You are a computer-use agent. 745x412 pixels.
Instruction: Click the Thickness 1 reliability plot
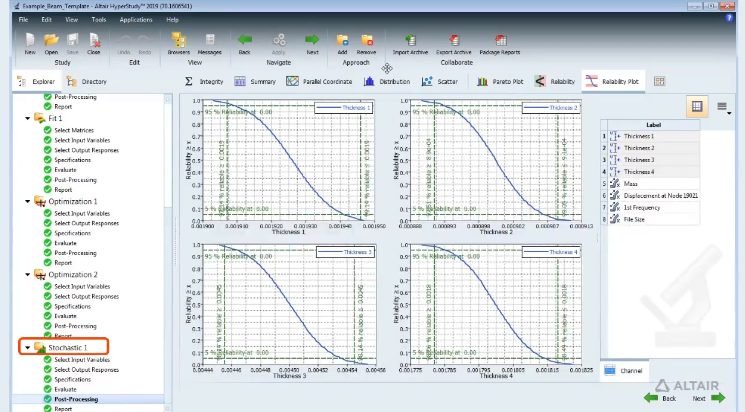(289, 160)
